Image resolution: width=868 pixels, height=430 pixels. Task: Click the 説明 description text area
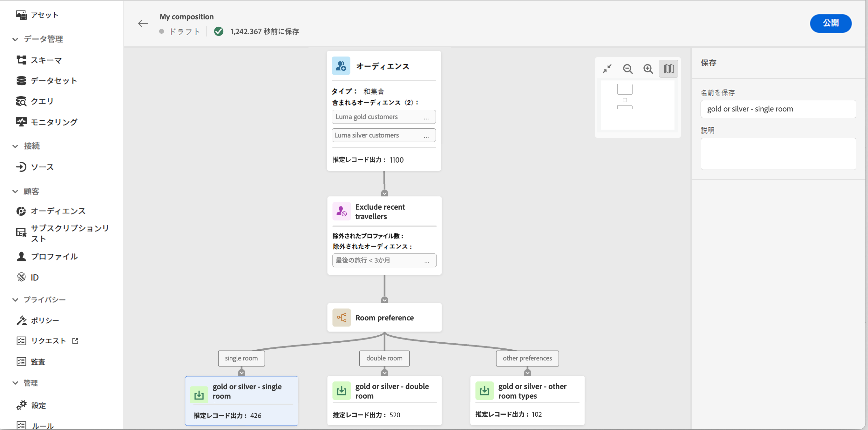pos(778,153)
